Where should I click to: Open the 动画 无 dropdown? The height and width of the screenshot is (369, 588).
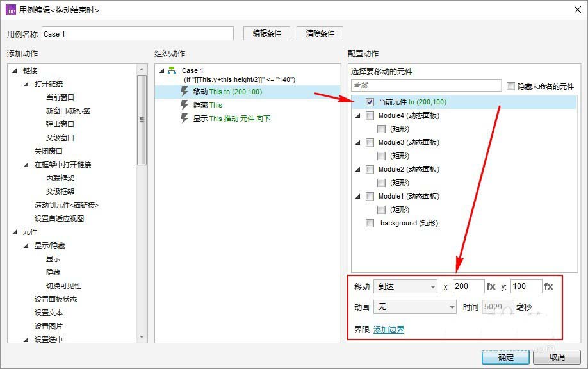click(415, 307)
